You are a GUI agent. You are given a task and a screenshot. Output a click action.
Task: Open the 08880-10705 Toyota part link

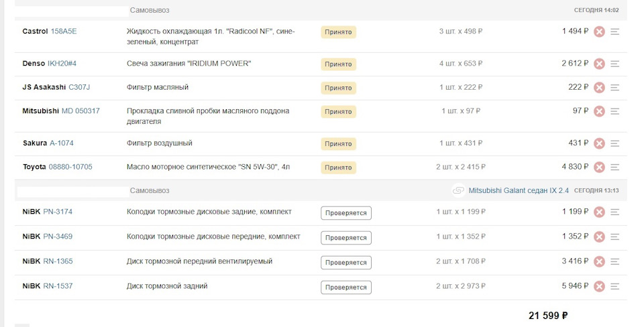pos(70,167)
